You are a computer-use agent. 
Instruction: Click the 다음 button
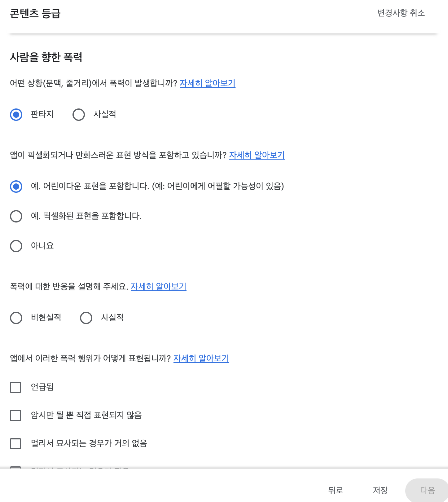(428, 490)
